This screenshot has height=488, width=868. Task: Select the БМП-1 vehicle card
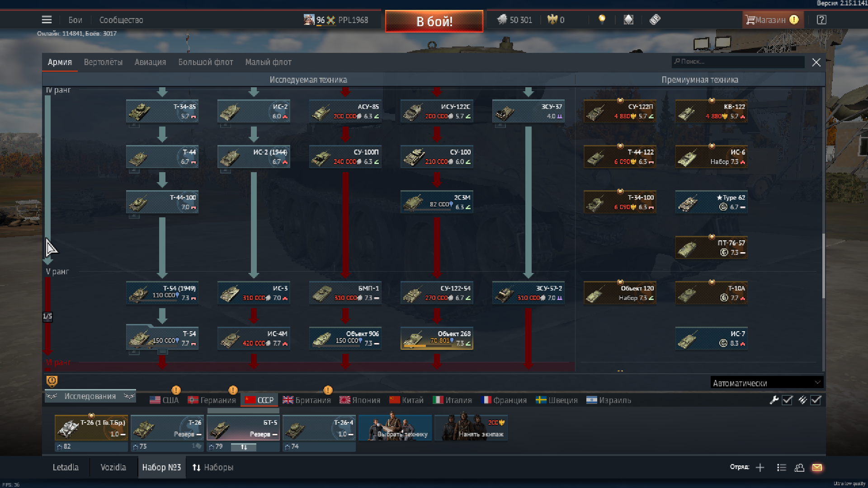coord(345,293)
